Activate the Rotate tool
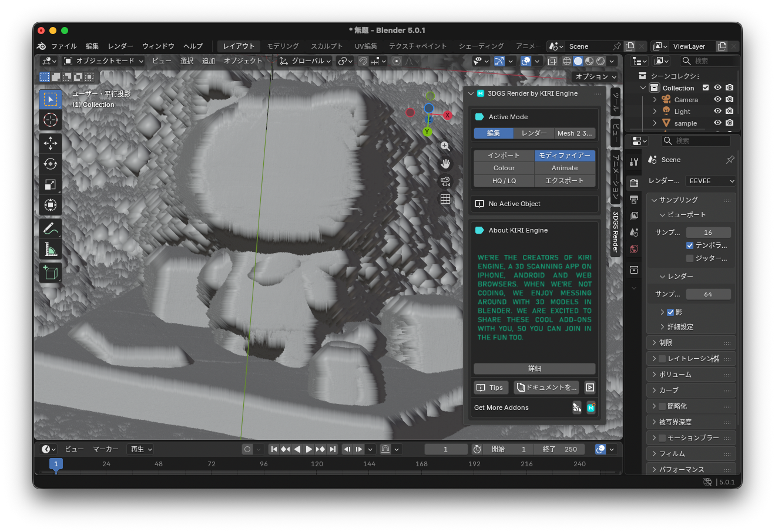This screenshot has width=775, height=532. tap(50, 164)
